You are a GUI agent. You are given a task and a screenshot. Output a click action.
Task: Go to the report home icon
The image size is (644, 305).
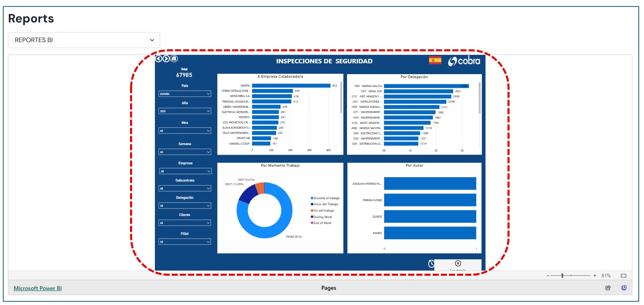(x=174, y=59)
